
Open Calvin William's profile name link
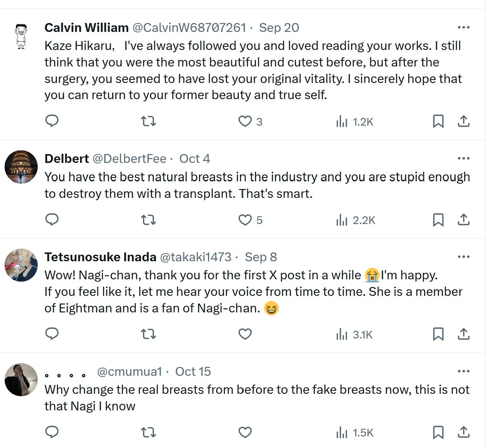point(87,28)
